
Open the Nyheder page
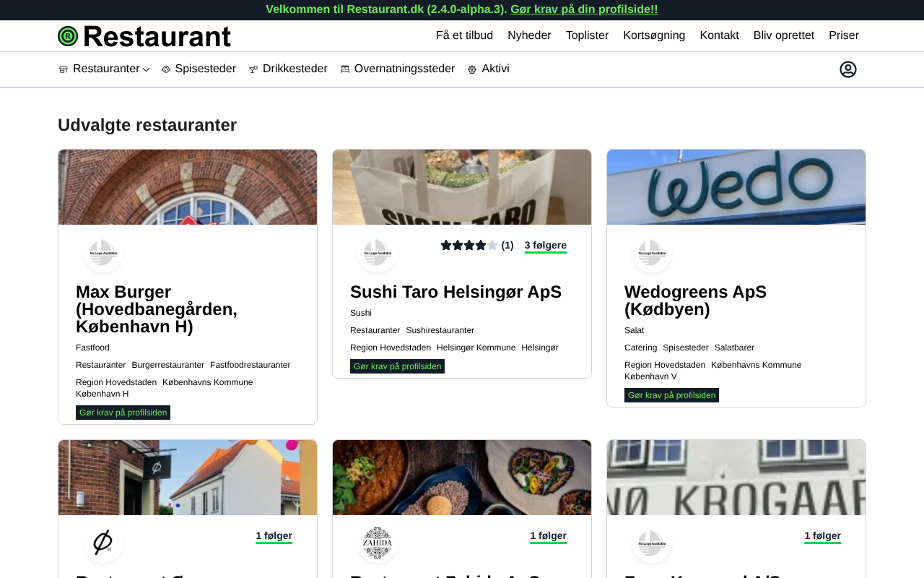coord(529,35)
